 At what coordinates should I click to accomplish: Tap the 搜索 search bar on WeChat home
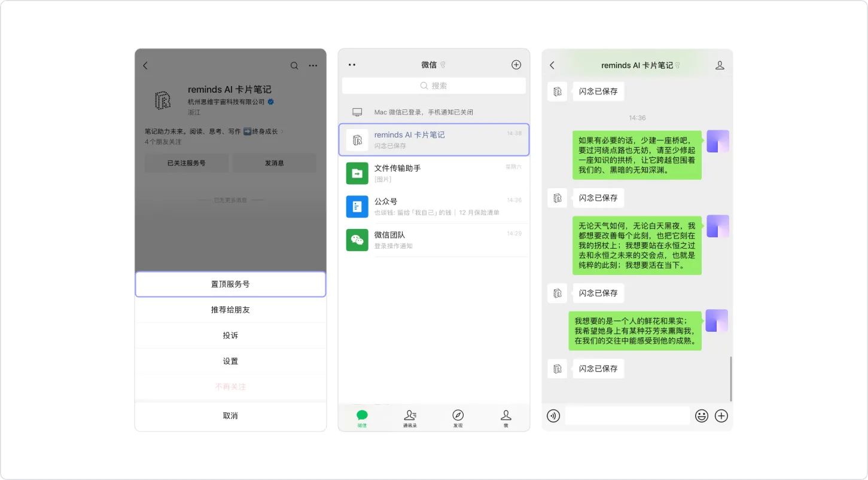434,85
